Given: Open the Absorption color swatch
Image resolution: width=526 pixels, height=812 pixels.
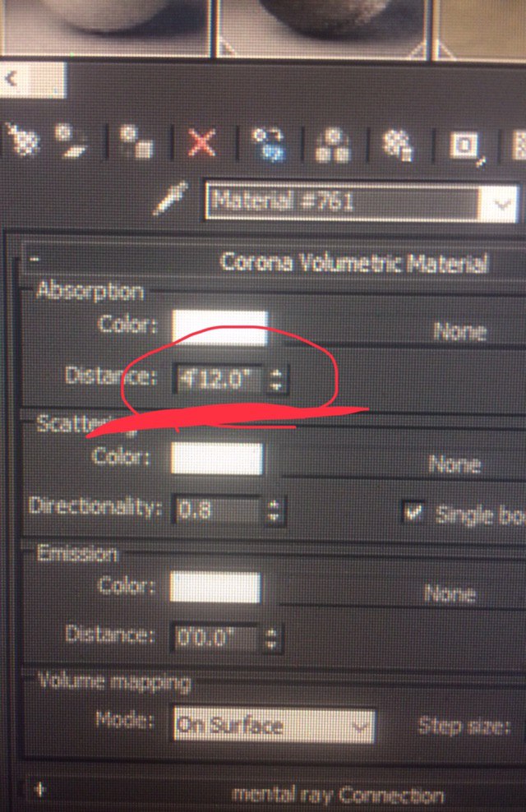Looking at the screenshot, I should [x=220, y=328].
